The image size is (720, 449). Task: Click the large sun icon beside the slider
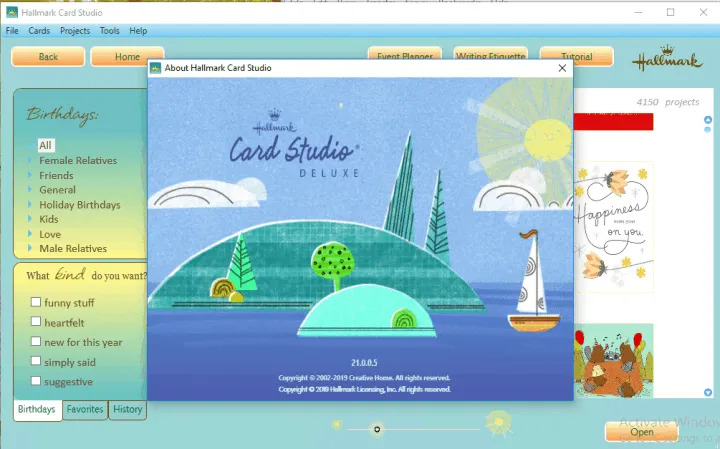click(499, 422)
